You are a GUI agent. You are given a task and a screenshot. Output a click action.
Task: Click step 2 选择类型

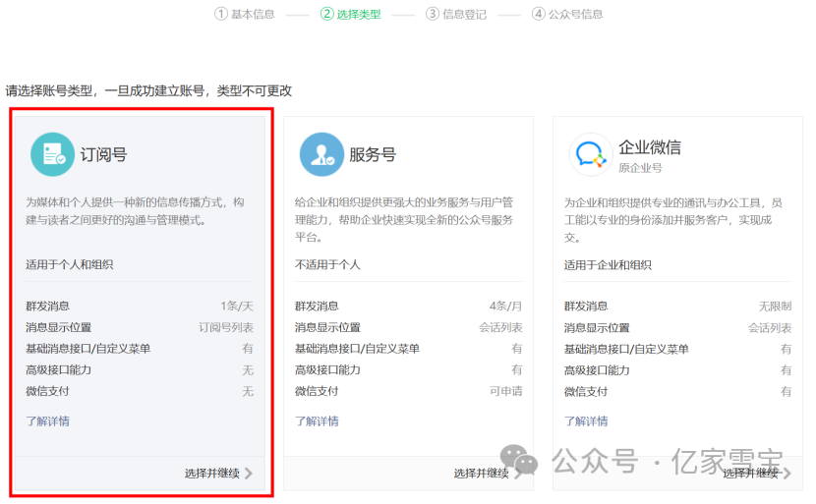(351, 14)
